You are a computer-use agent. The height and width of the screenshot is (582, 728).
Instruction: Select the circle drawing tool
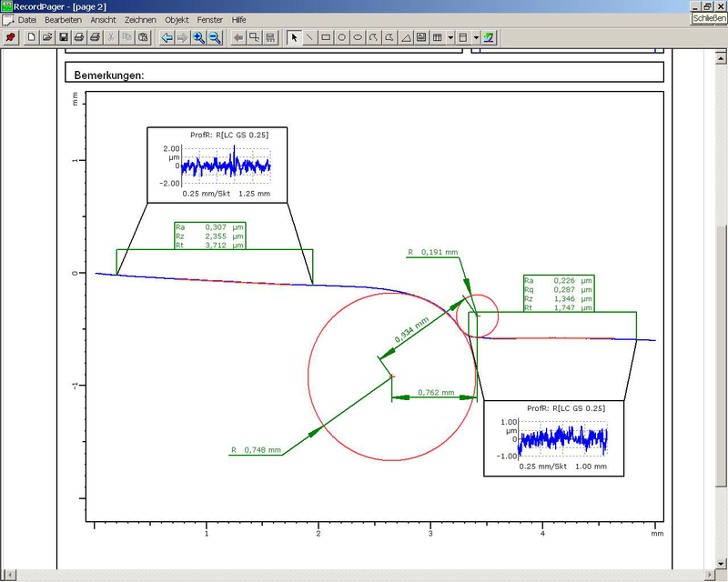(x=342, y=37)
